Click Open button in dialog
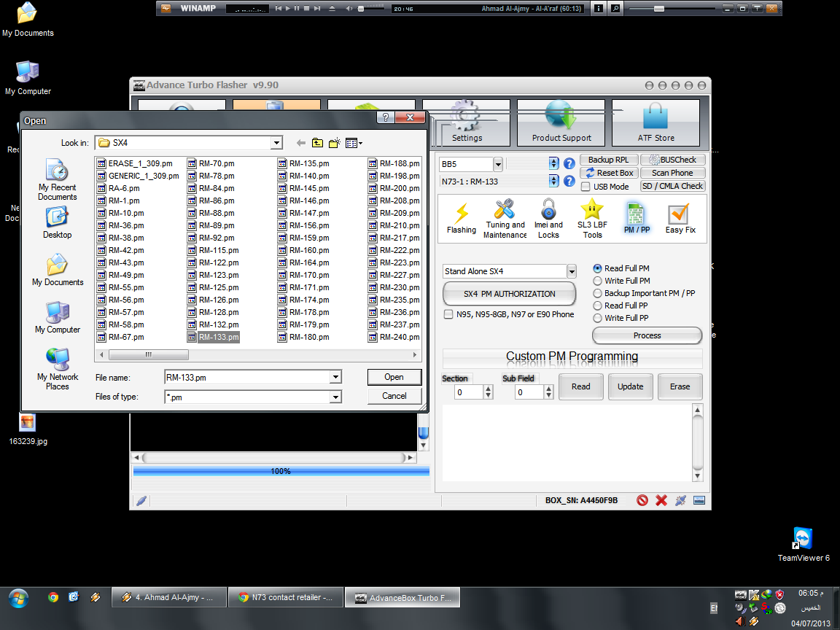This screenshot has width=840, height=630. (x=394, y=377)
